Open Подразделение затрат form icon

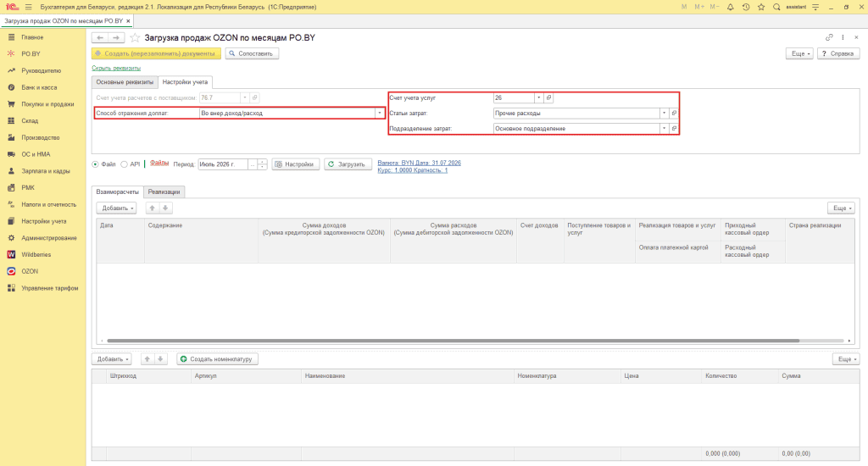point(674,129)
